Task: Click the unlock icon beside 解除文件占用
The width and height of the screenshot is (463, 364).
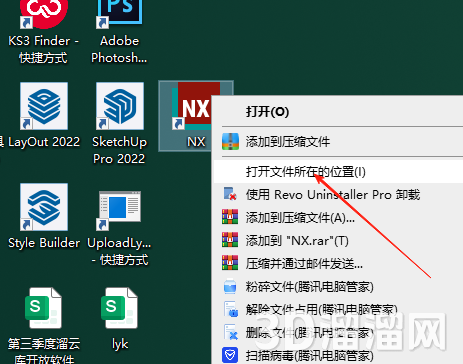Action: pos(231,309)
